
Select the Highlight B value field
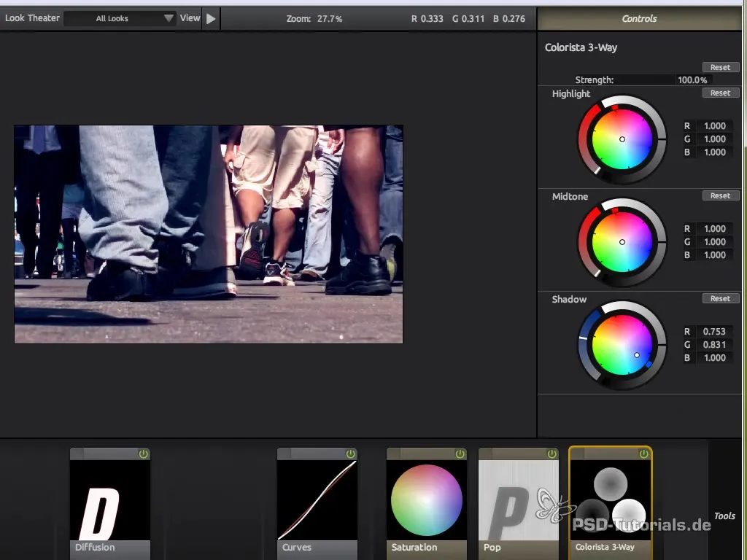(715, 152)
